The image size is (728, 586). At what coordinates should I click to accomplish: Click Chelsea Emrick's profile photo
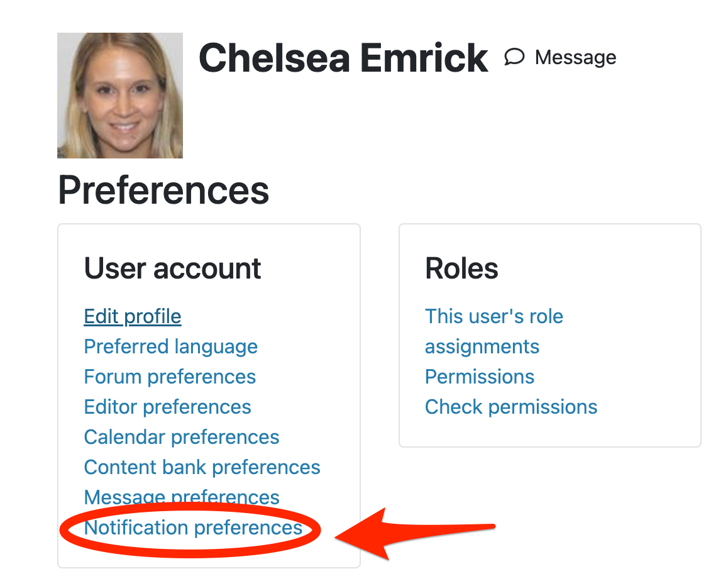coord(120,95)
